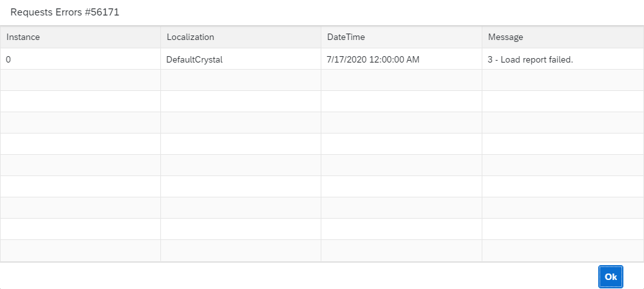The height and width of the screenshot is (289, 644).
Task: Click the DefaultCrystal localization cell
Action: [x=194, y=59]
